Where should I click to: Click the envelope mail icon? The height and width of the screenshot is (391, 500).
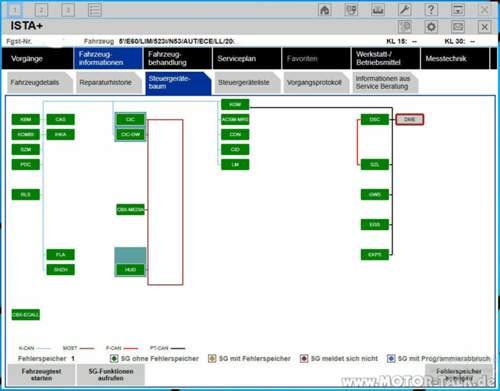tap(458, 27)
